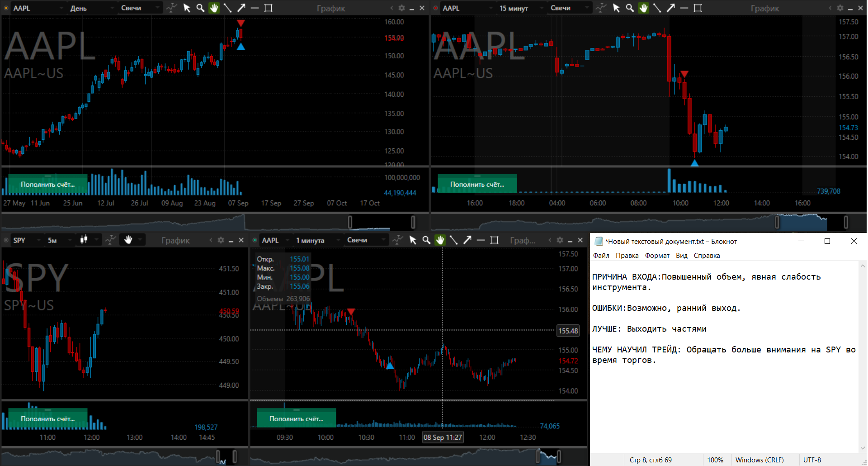Click the 155.48 price label in AAPL 1-minute chart
Screen dimensions: 868x466
point(568,331)
